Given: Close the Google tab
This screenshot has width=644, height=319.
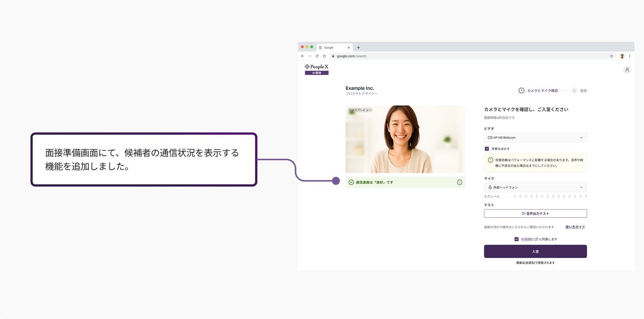Looking at the screenshot, I should pos(349,48).
